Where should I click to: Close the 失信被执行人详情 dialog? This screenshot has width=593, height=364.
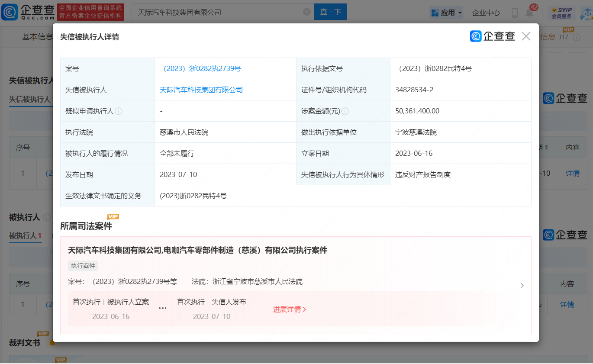pos(526,36)
